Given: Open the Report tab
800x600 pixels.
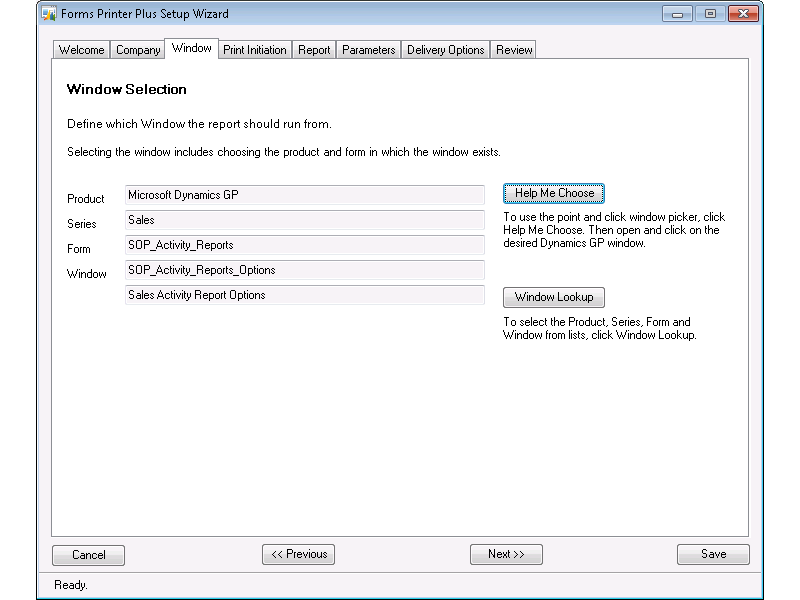Looking at the screenshot, I should 314,50.
